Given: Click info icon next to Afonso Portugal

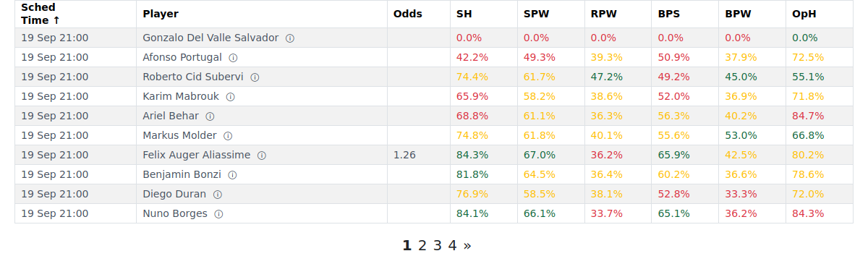Looking at the screenshot, I should 233,58.
